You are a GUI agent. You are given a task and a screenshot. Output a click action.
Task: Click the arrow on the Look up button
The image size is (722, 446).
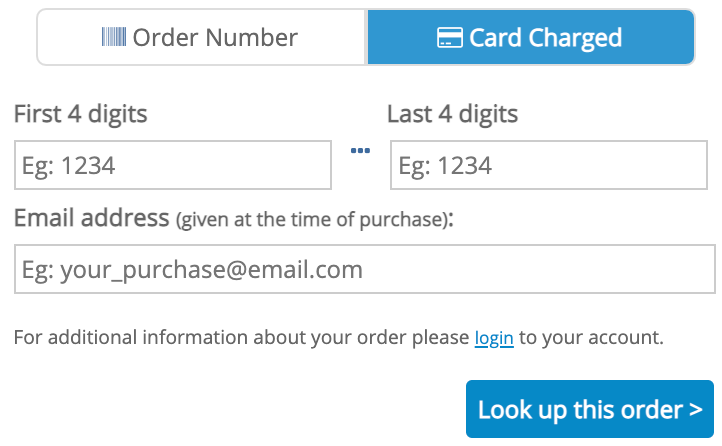(x=695, y=410)
